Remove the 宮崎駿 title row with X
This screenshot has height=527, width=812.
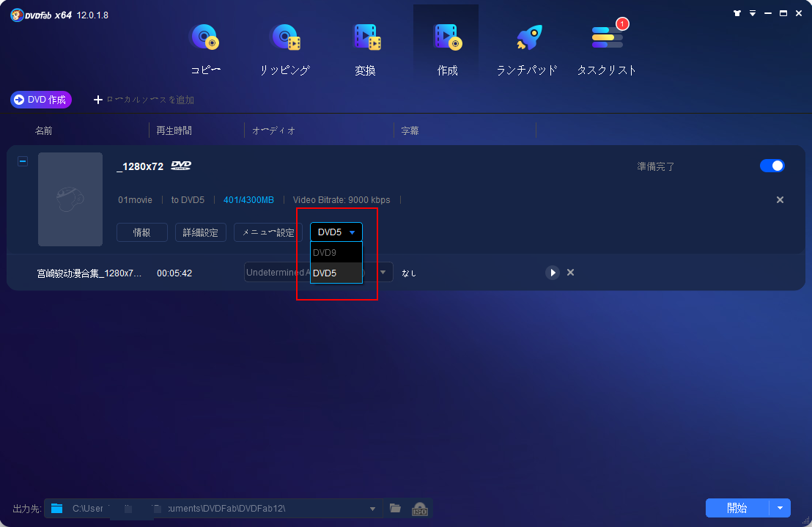(x=571, y=273)
